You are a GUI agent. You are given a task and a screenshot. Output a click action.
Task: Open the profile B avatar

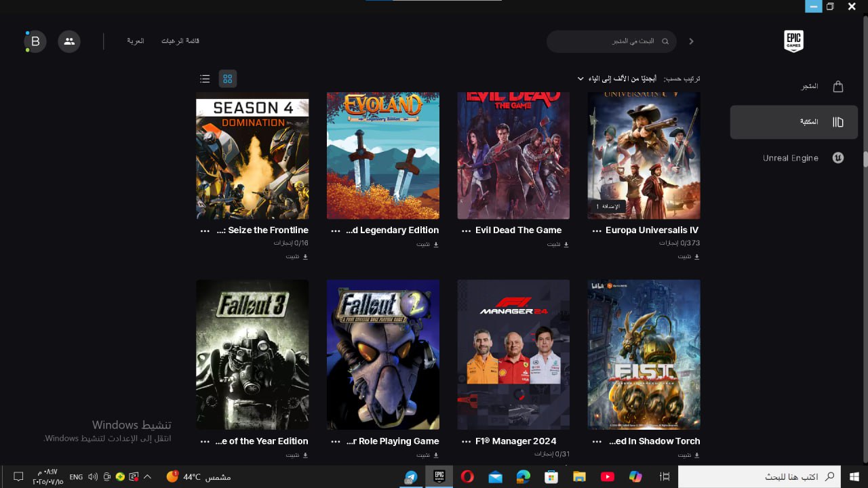pyautogui.click(x=35, y=41)
